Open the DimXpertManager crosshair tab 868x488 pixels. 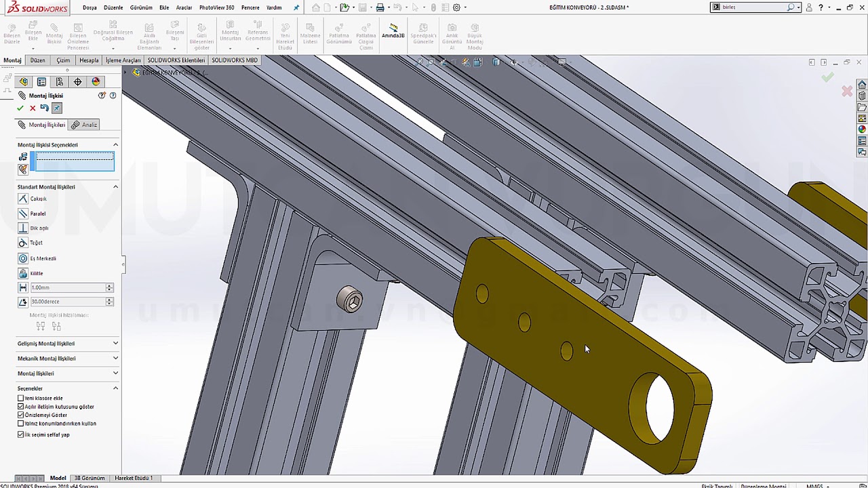pyautogui.click(x=78, y=82)
